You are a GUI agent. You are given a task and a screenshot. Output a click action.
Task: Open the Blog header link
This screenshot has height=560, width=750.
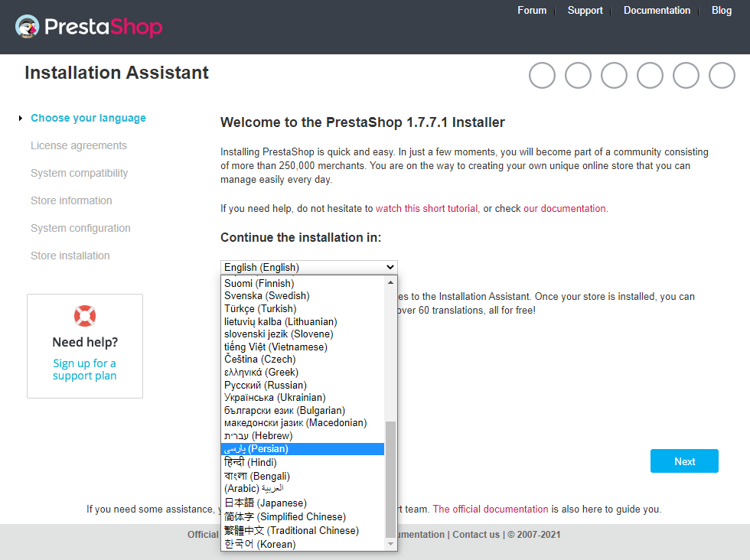(x=721, y=11)
